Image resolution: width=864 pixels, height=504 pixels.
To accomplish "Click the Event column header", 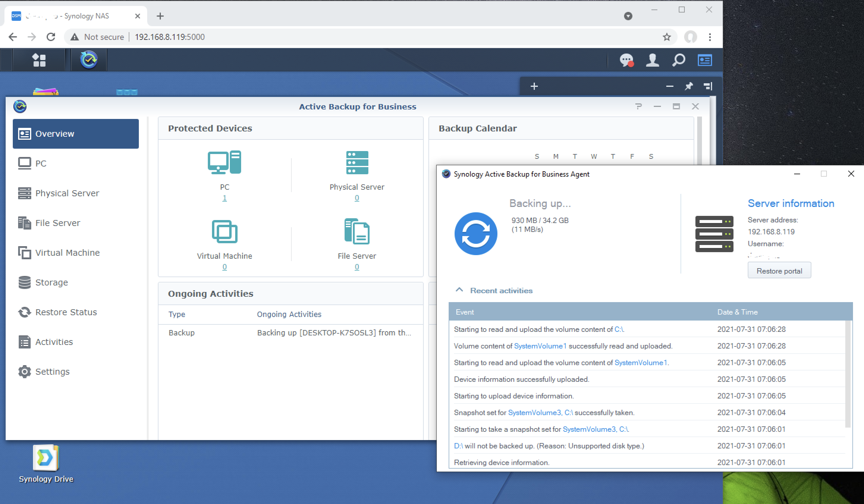I will click(465, 312).
